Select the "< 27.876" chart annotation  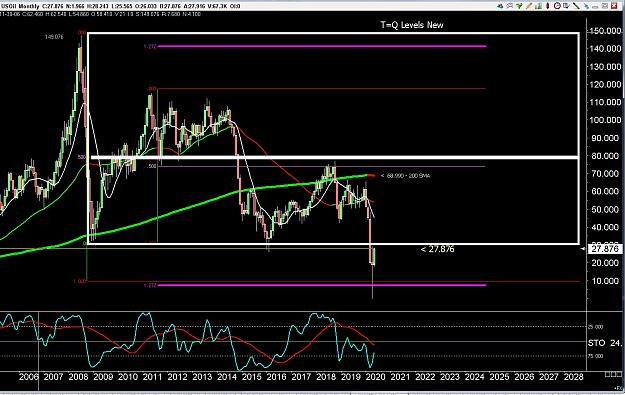tap(437, 249)
